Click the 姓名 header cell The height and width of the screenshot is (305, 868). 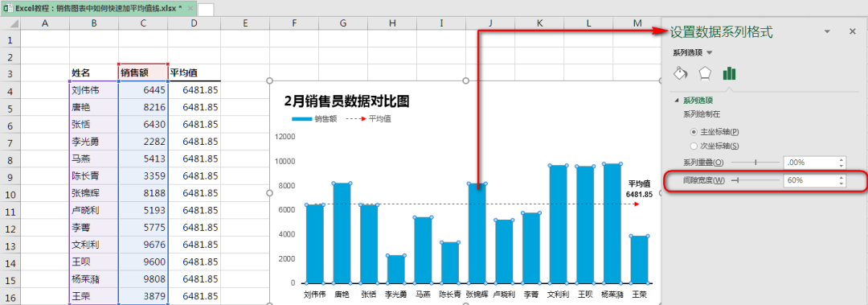(x=93, y=73)
